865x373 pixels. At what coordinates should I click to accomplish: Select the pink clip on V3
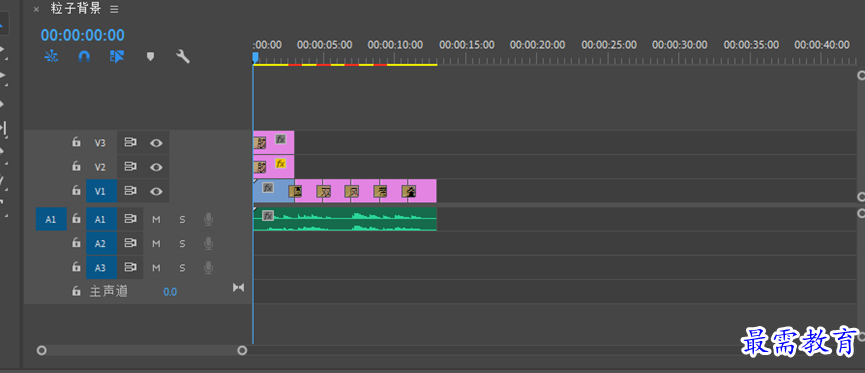pos(274,142)
